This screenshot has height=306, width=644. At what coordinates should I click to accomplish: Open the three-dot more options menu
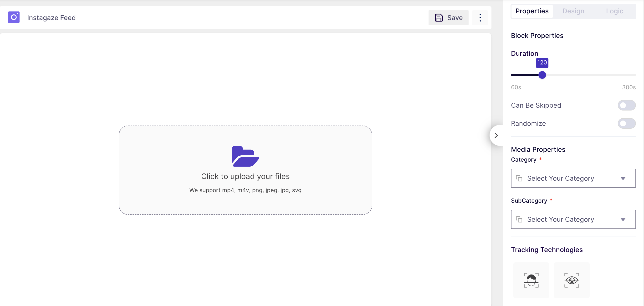(480, 18)
